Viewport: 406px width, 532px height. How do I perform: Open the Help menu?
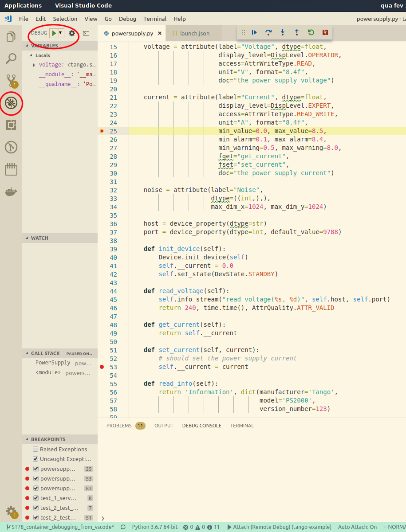point(180,19)
